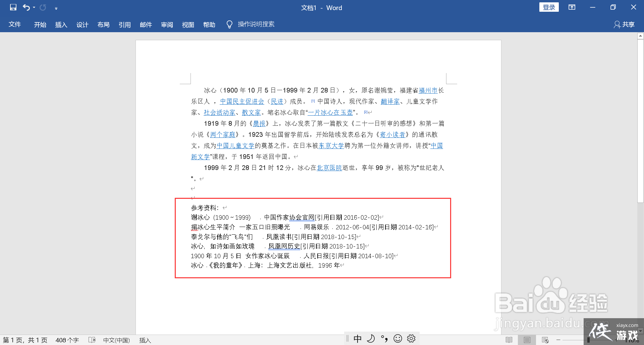Click the vertical scrollbar thumb

pyautogui.click(x=640, y=121)
